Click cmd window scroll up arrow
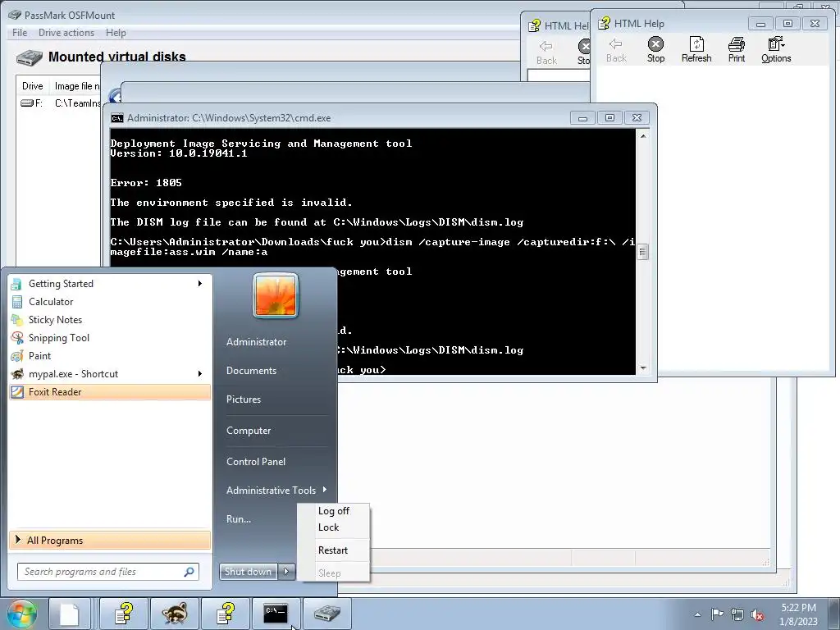Screen dimensions: 840x630 click(643, 136)
